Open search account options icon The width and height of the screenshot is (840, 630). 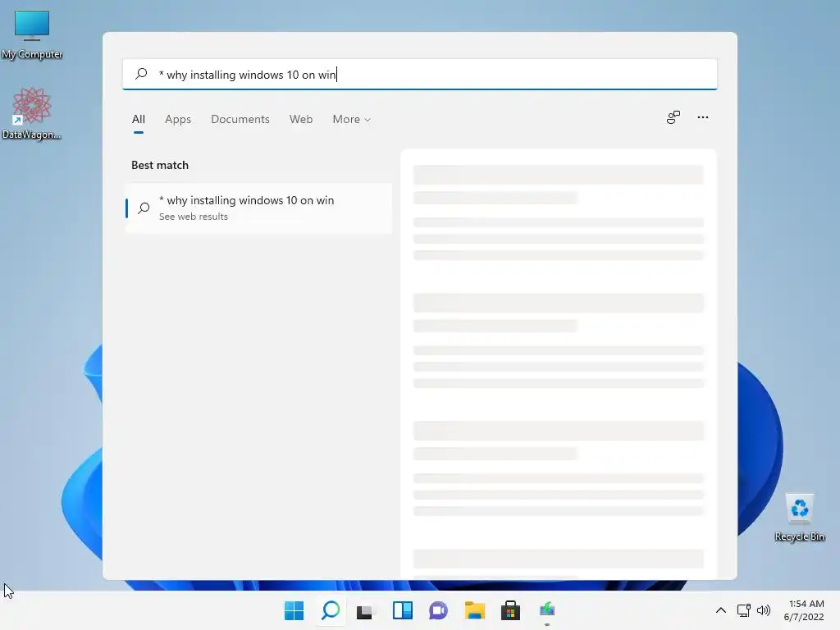(673, 117)
